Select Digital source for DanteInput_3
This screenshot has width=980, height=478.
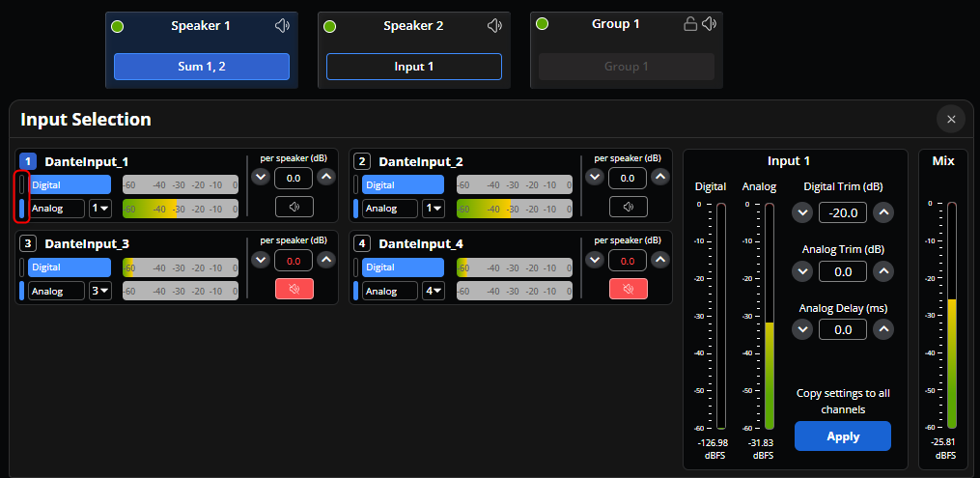pos(70,267)
